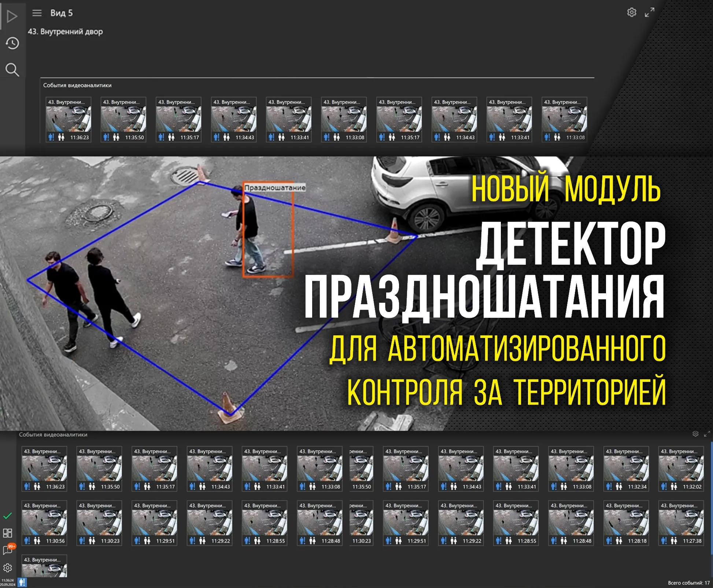The width and height of the screenshot is (713, 588).
Task: Select camera label 43. Внутренний двор
Action: pos(65,31)
